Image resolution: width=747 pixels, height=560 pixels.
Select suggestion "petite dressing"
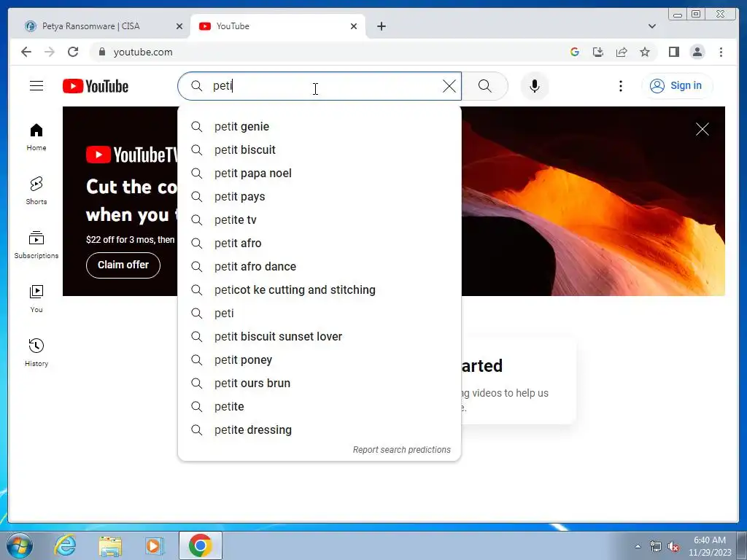click(320, 430)
